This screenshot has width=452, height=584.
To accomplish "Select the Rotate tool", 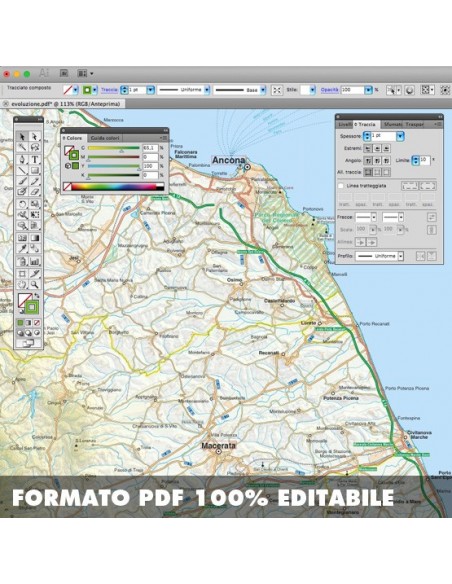I will coord(22,204).
